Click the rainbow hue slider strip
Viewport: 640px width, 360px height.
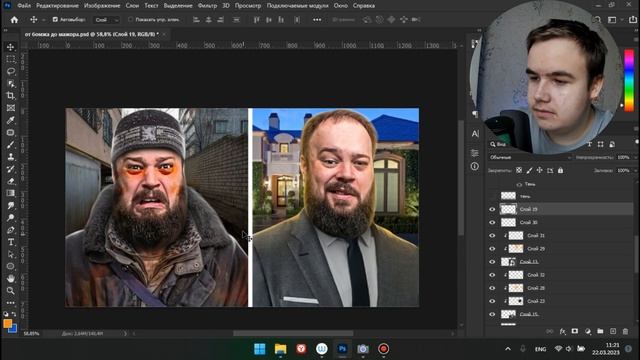pos(629,80)
